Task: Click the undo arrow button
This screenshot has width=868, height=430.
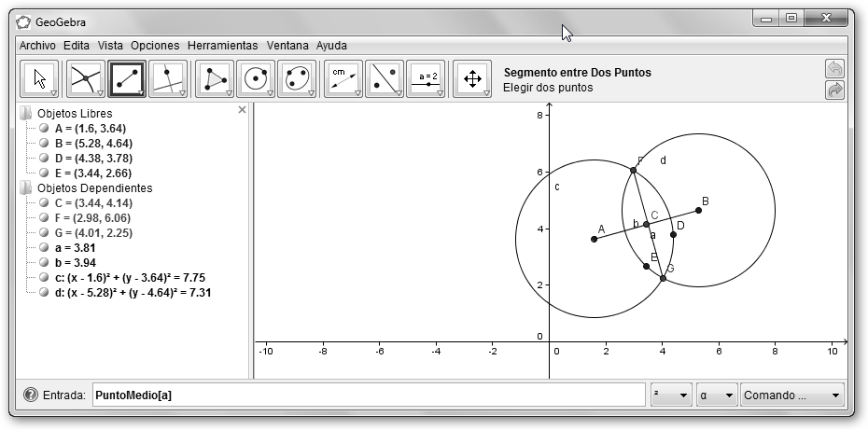Action: [x=834, y=69]
